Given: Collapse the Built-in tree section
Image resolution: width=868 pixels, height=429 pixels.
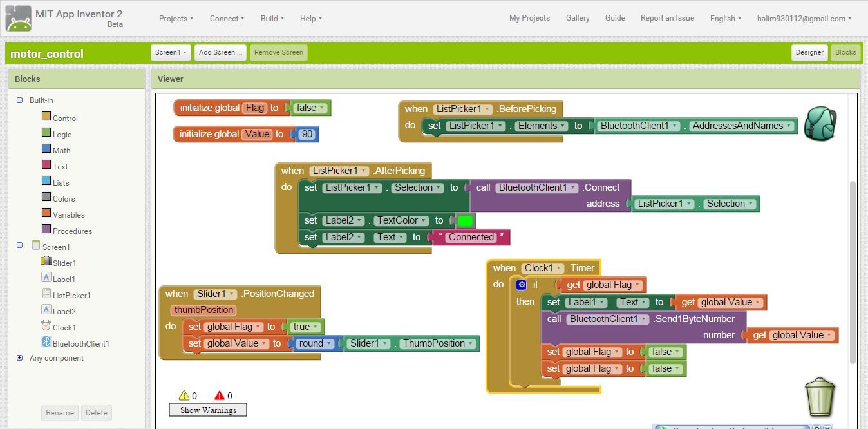Looking at the screenshot, I should coord(19,100).
